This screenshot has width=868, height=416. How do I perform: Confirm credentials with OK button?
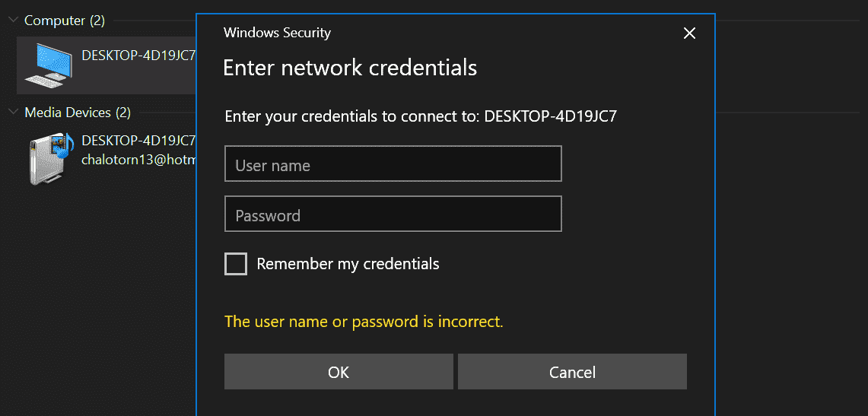coord(339,372)
